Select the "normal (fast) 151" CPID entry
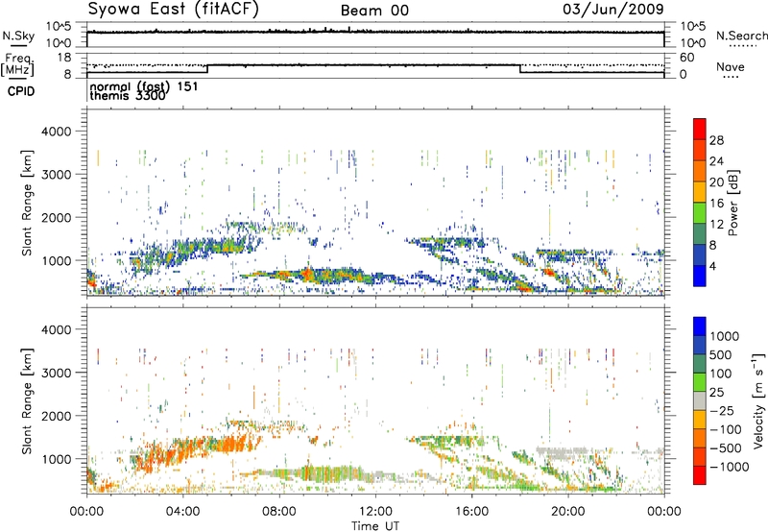 click(x=144, y=86)
